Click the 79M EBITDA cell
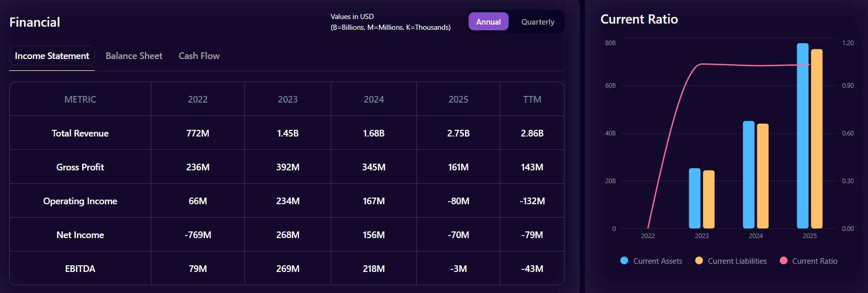Viewport: 868px width, 293px height. [x=198, y=269]
